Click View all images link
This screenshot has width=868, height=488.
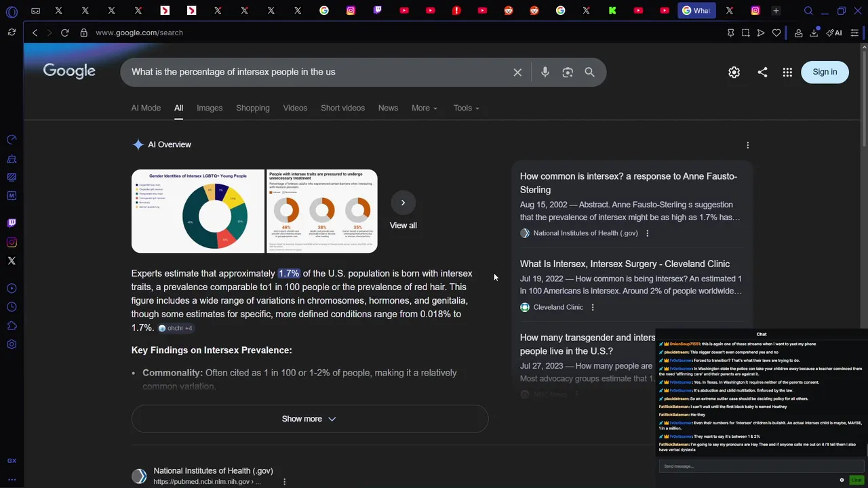coord(403,226)
